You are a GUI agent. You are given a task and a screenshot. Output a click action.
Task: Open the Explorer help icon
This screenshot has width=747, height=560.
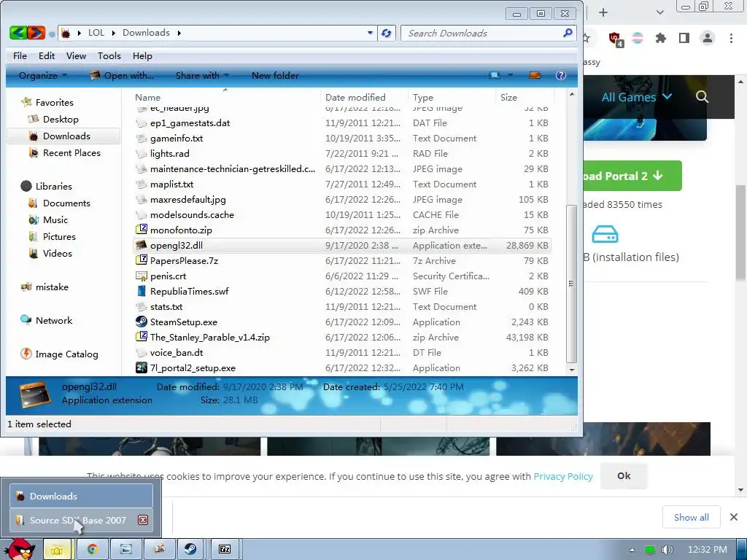pyautogui.click(x=561, y=75)
